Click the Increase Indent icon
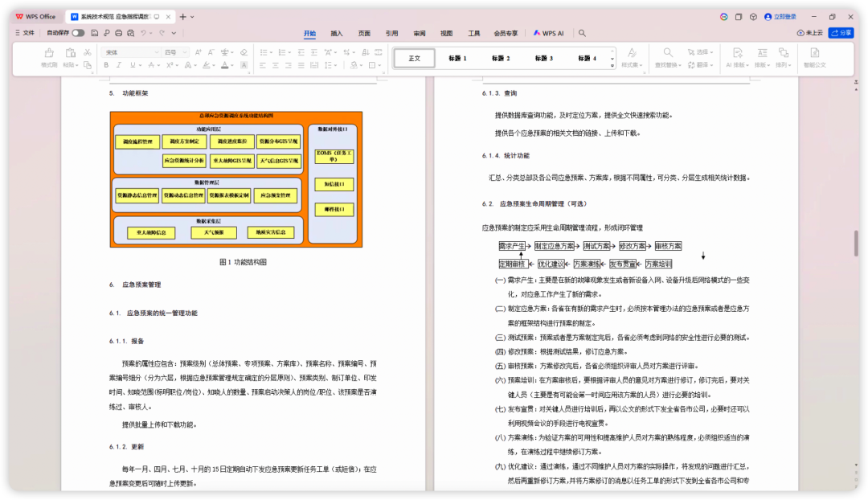Viewport: 868px width, 500px height. [x=314, y=52]
